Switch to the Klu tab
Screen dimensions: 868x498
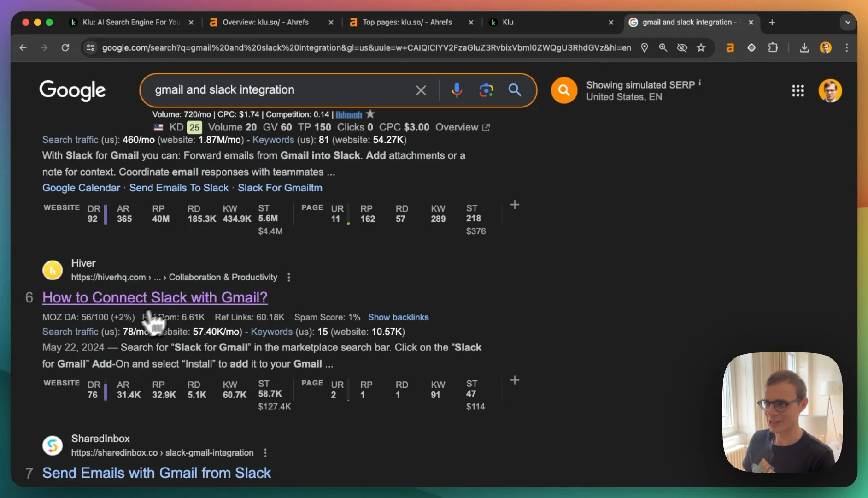coord(551,22)
